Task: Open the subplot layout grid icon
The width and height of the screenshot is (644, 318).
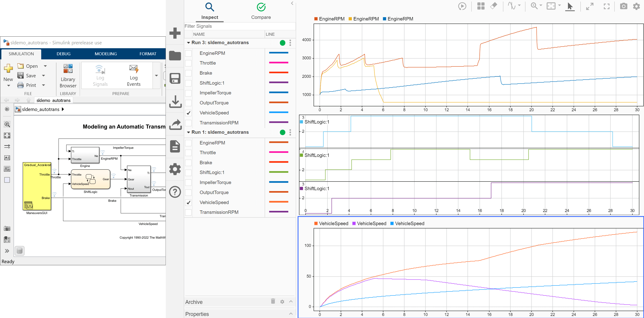Action: (x=480, y=6)
